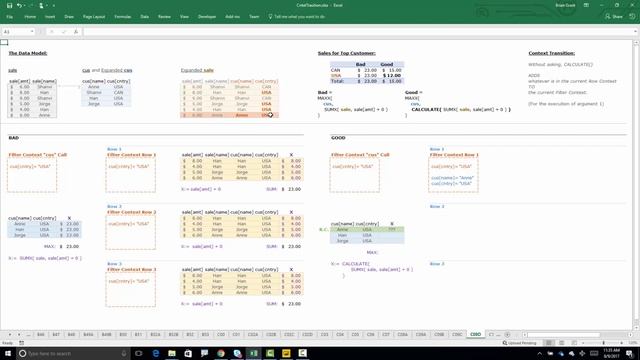Click the Undo arrow icon

coord(19,6)
